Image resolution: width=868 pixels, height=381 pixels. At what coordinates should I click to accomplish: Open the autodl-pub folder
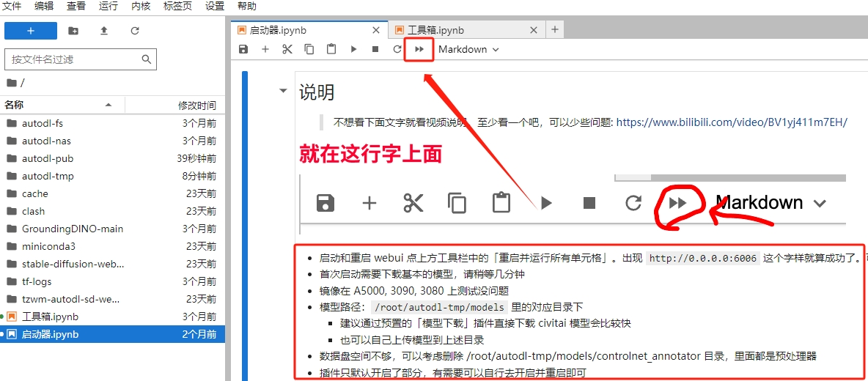point(112,159)
